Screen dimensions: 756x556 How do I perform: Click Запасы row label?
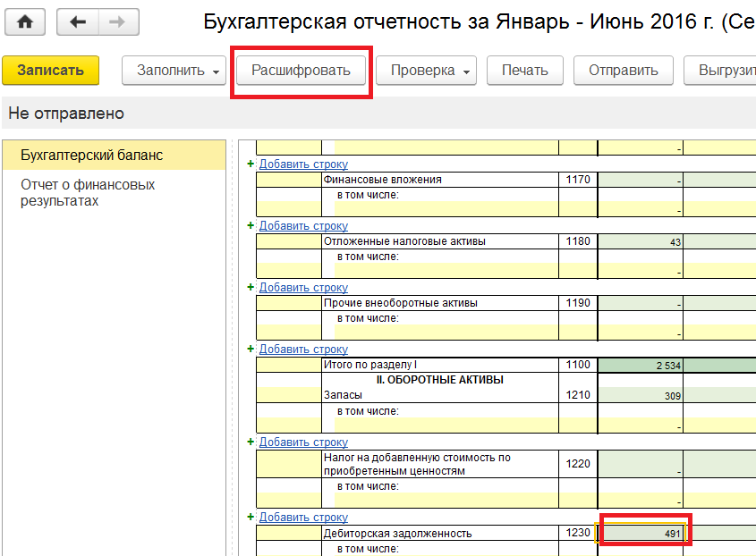click(x=343, y=395)
